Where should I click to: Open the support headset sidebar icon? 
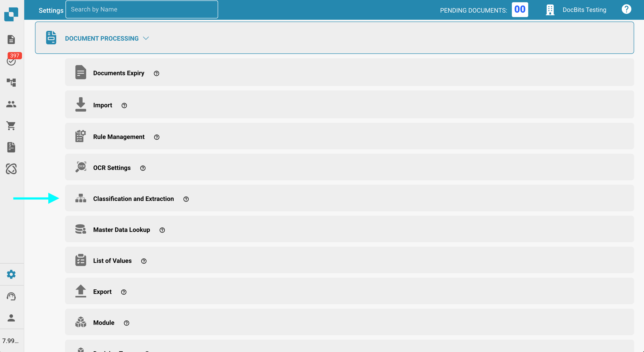click(x=11, y=296)
